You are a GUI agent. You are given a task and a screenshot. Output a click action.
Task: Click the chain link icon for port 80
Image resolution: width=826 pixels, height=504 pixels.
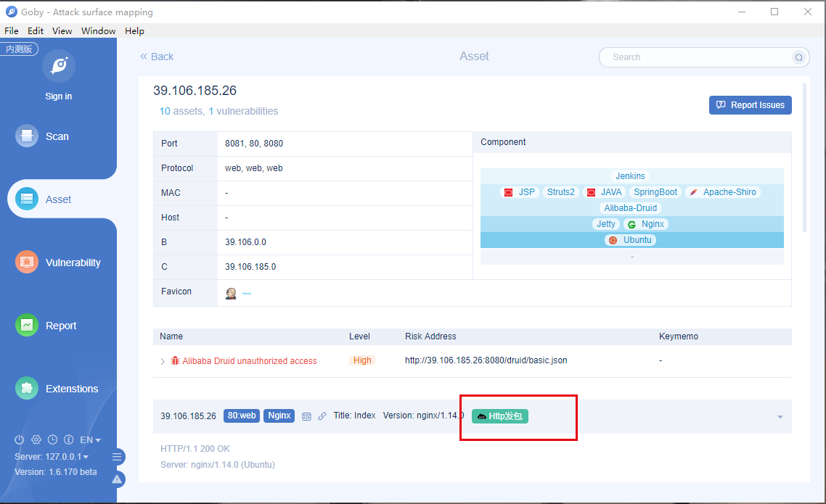322,416
